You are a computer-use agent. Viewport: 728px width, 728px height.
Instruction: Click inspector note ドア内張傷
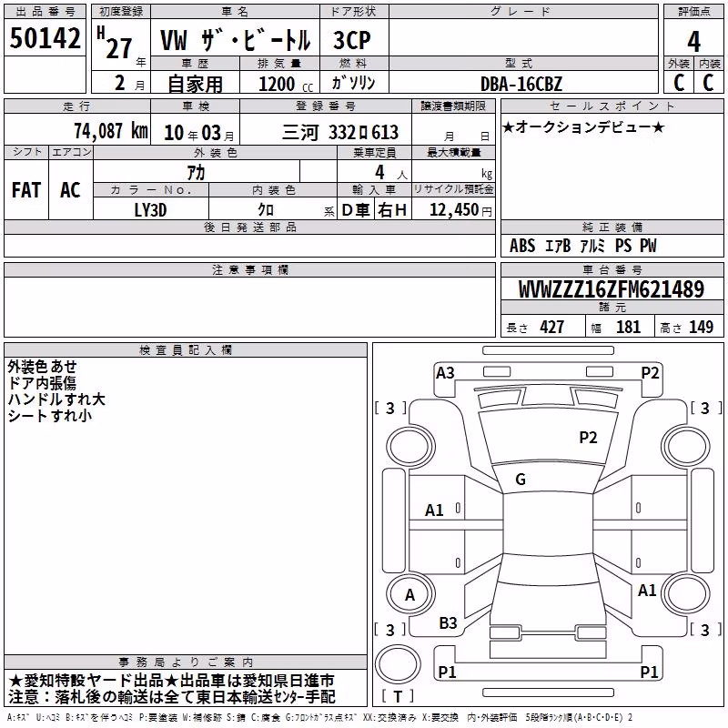click(x=42, y=383)
